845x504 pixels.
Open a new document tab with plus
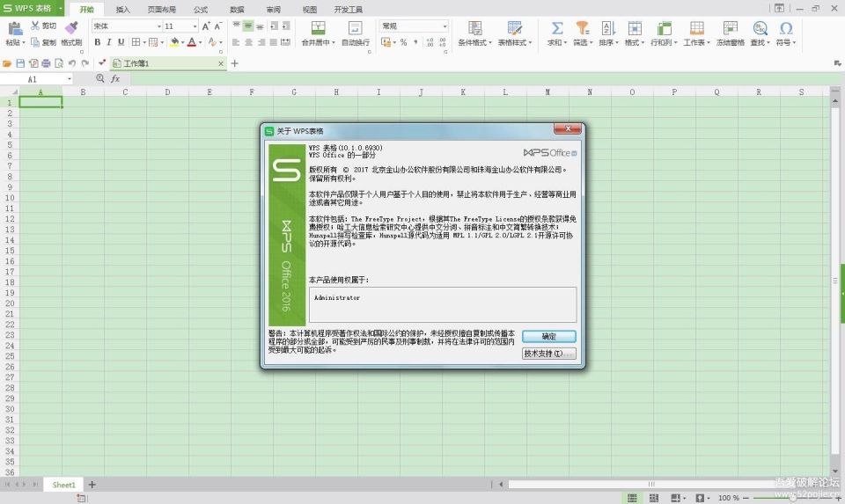234,63
